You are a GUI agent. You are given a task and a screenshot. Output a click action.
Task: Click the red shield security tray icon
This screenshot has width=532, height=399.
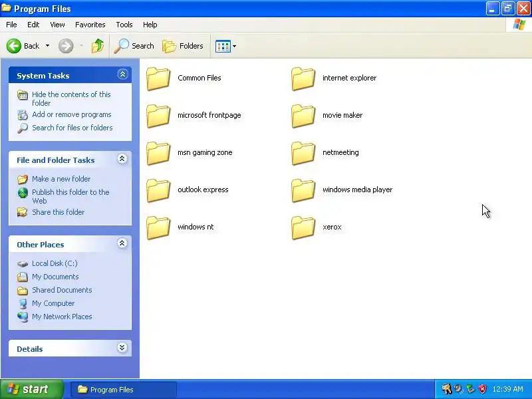point(482,389)
